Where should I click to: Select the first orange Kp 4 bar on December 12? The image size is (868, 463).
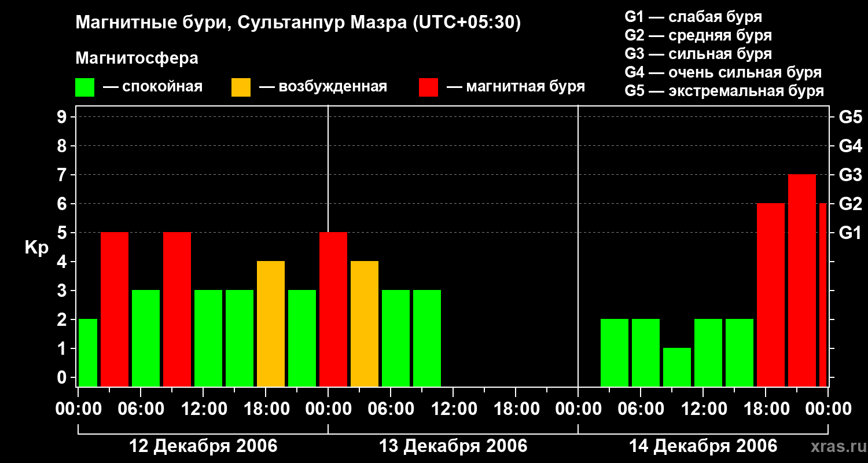click(271, 324)
